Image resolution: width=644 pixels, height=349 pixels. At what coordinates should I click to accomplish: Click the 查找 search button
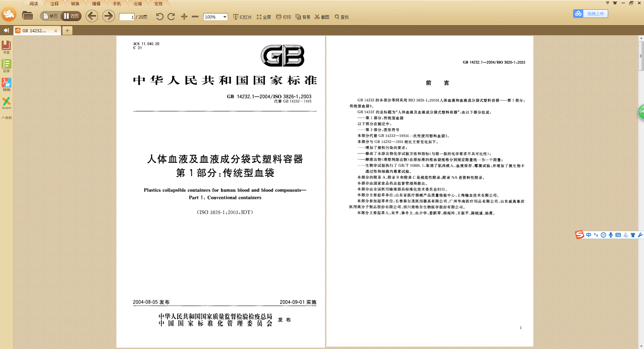pos(341,17)
